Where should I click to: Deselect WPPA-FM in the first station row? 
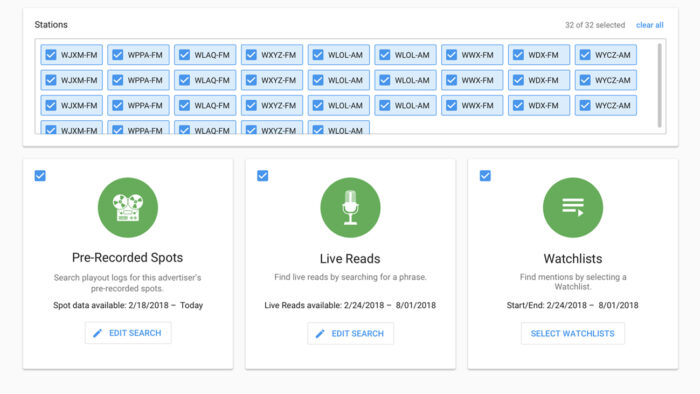click(138, 55)
